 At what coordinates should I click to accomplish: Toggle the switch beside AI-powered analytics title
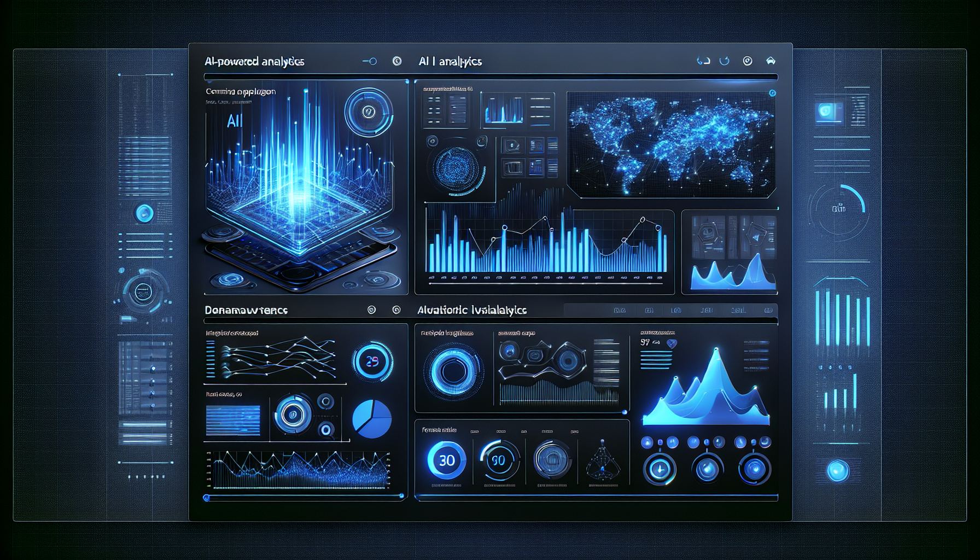pos(370,61)
